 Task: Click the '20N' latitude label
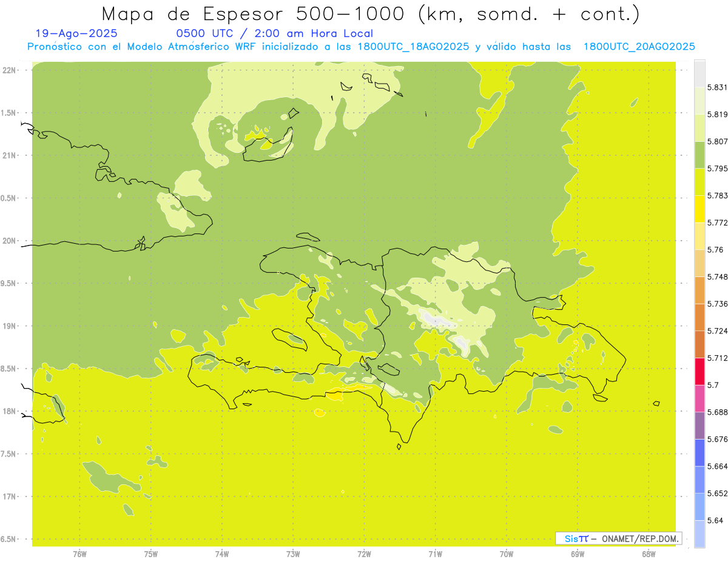click(10, 241)
